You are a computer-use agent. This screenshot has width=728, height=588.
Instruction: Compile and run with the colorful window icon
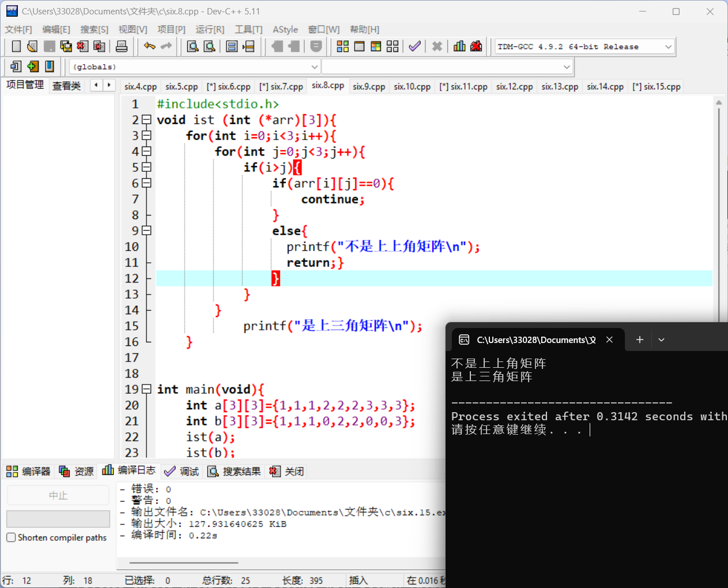tap(376, 46)
